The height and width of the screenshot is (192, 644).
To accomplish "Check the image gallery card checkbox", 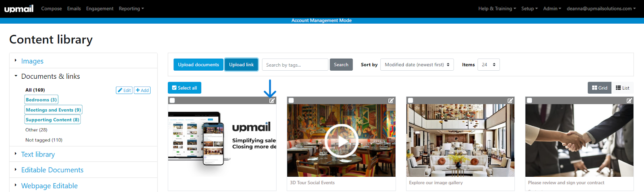I will (x=411, y=100).
